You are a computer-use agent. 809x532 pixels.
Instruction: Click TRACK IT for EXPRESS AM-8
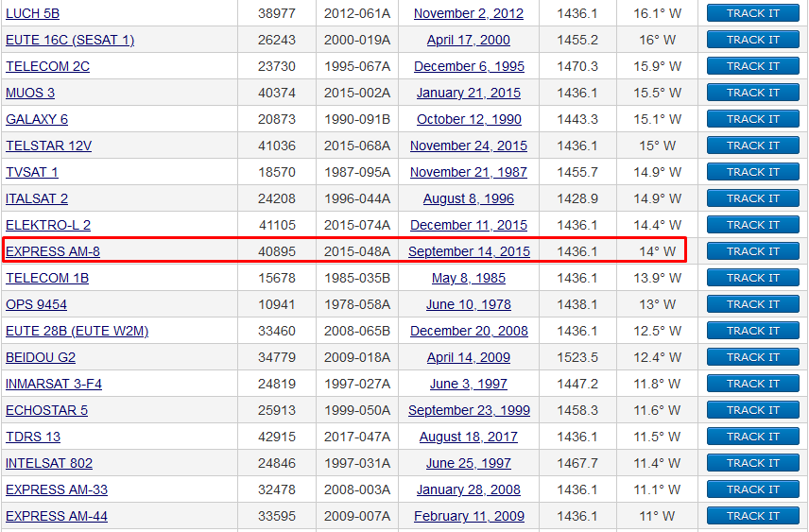(x=752, y=251)
